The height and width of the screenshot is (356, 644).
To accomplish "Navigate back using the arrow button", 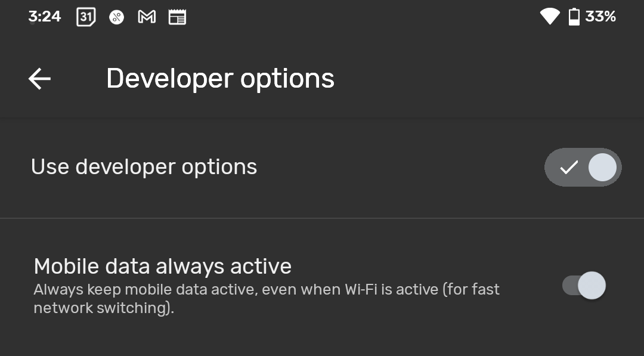I will click(x=39, y=78).
